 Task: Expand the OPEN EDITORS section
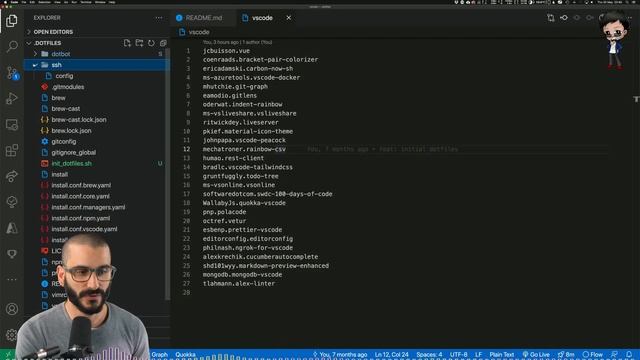click(x=53, y=32)
